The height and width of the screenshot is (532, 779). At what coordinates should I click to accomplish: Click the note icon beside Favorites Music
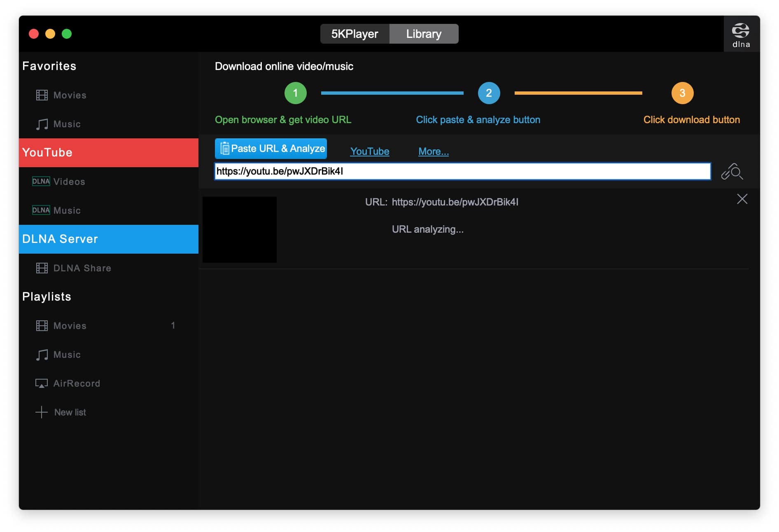[42, 124]
